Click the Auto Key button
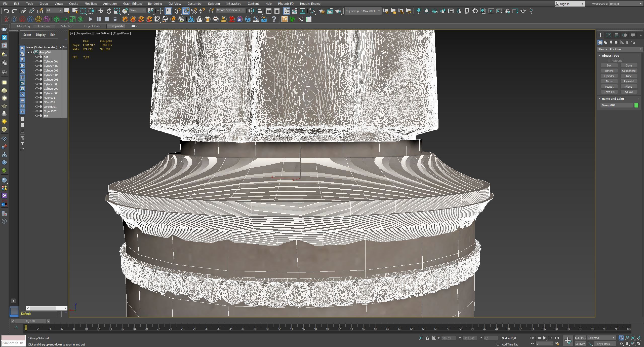The height and width of the screenshot is (347, 644). click(x=580, y=338)
